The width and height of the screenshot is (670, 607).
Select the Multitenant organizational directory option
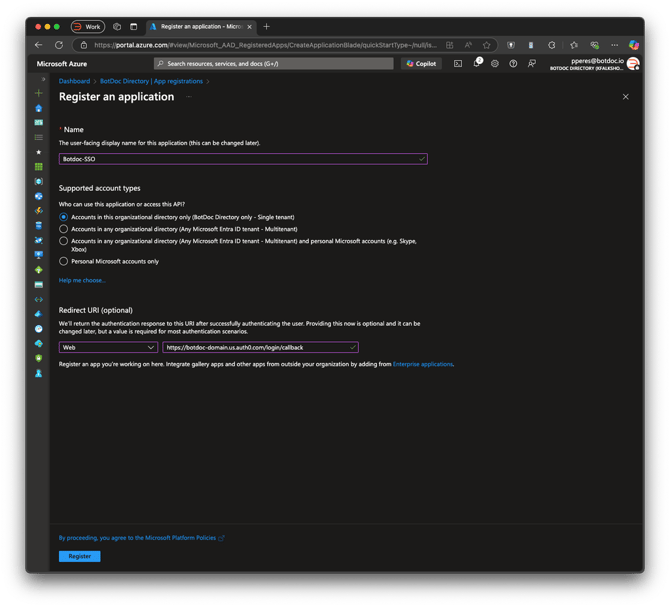(64, 229)
